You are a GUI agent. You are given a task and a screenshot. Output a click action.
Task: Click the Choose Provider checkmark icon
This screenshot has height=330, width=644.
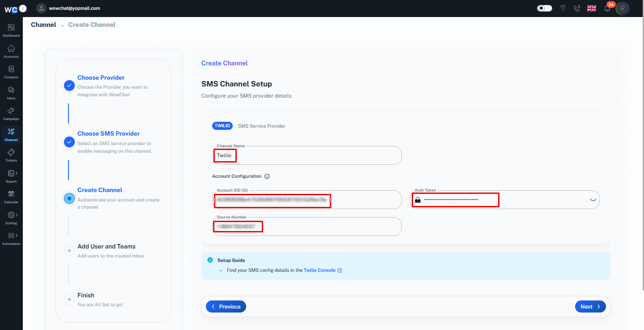(69, 86)
